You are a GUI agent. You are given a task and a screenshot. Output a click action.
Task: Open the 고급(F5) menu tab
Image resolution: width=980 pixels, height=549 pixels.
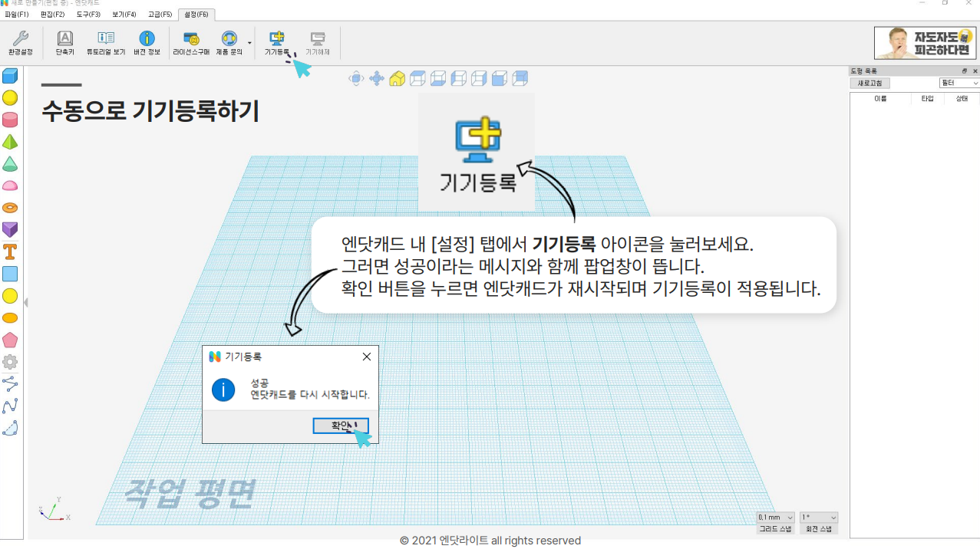point(160,15)
